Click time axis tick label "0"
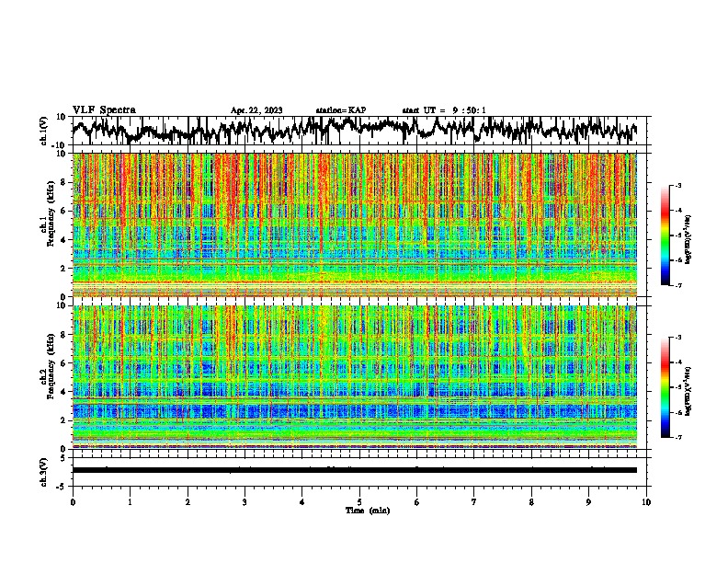 tap(73, 502)
